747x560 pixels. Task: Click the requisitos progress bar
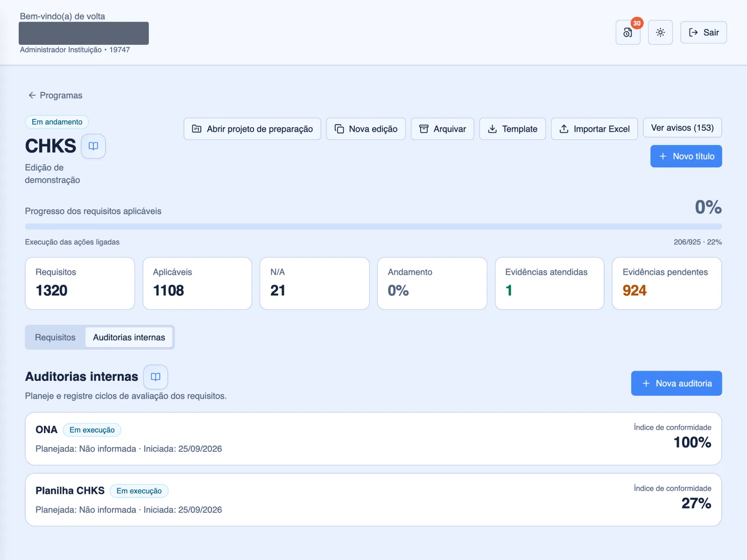click(x=373, y=227)
